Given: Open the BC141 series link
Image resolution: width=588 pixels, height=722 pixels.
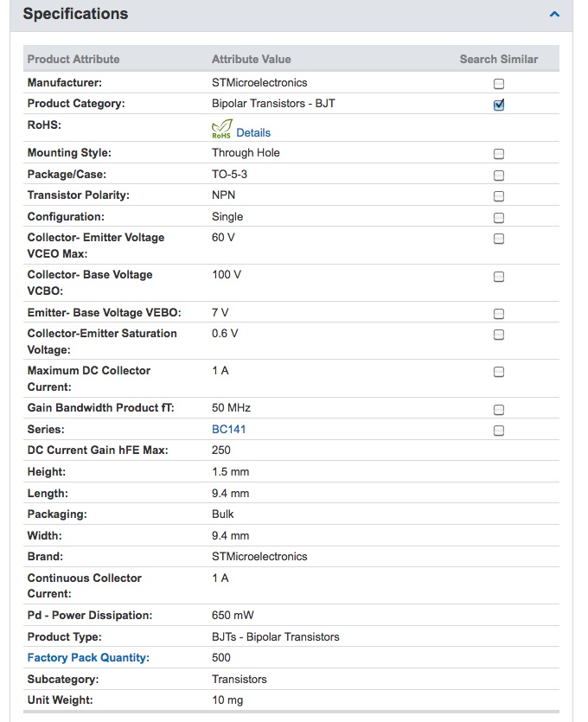Looking at the screenshot, I should (229, 429).
